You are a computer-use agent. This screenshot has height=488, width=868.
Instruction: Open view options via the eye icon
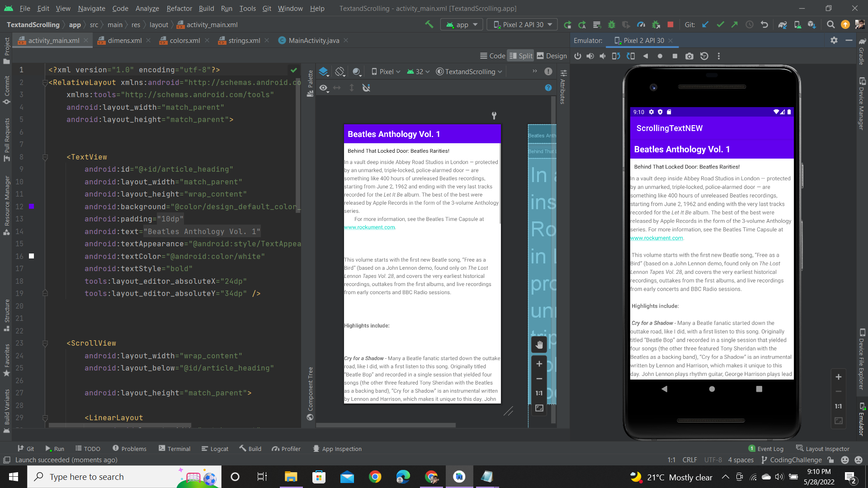pyautogui.click(x=324, y=88)
